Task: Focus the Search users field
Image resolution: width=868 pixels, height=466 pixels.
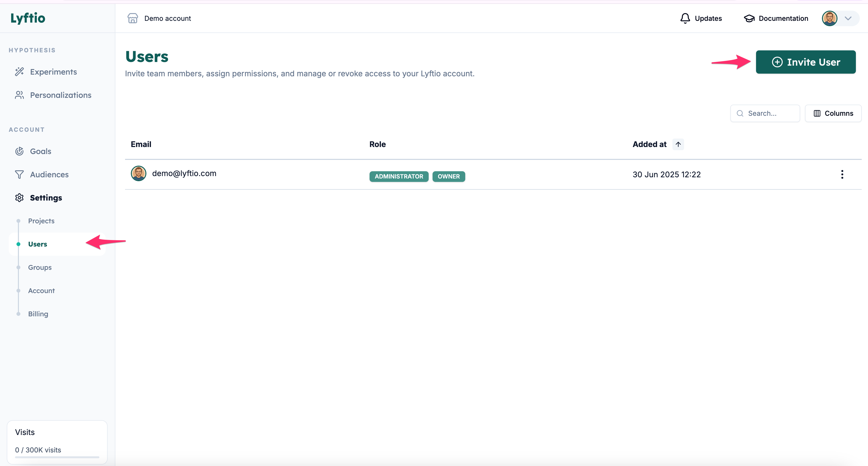Action: (765, 113)
